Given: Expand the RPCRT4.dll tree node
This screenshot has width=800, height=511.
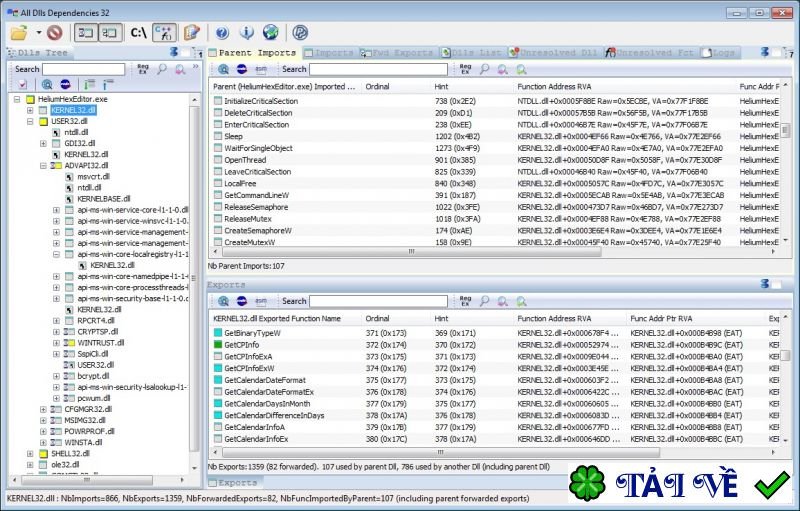Looking at the screenshot, I should (57, 321).
